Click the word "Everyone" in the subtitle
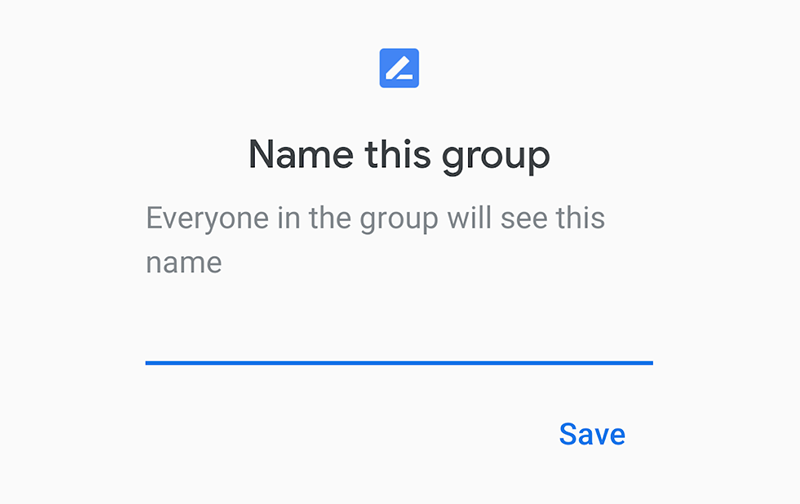This screenshot has width=800, height=504. (207, 219)
